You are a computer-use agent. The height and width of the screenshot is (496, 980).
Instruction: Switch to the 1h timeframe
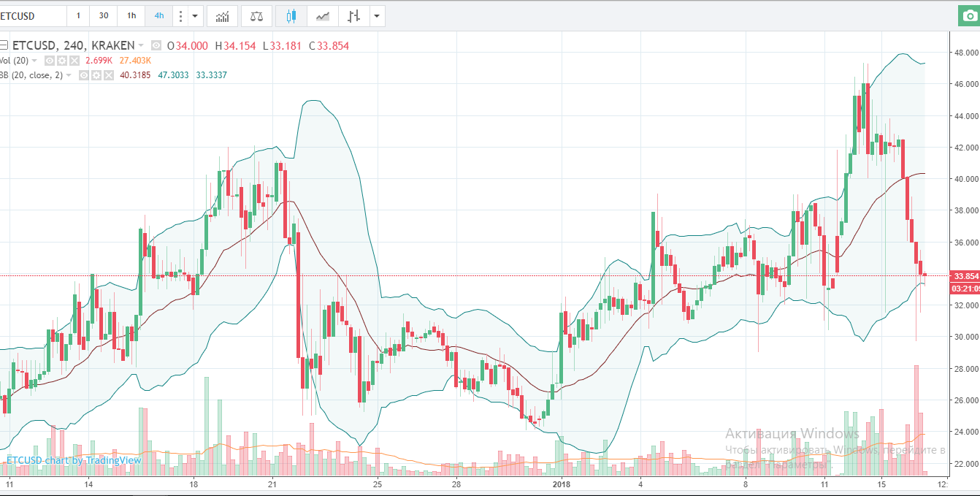click(x=131, y=15)
